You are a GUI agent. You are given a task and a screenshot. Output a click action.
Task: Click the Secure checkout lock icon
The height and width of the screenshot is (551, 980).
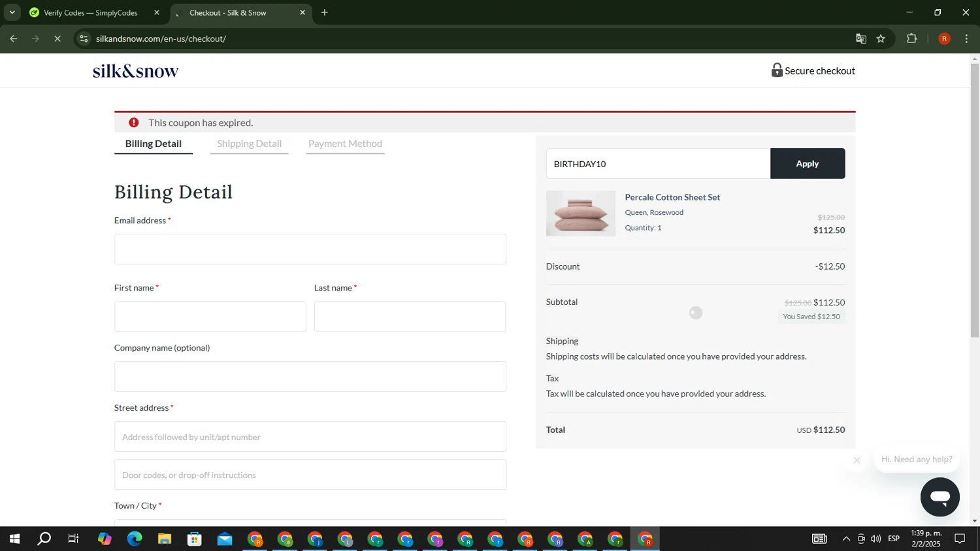point(777,70)
